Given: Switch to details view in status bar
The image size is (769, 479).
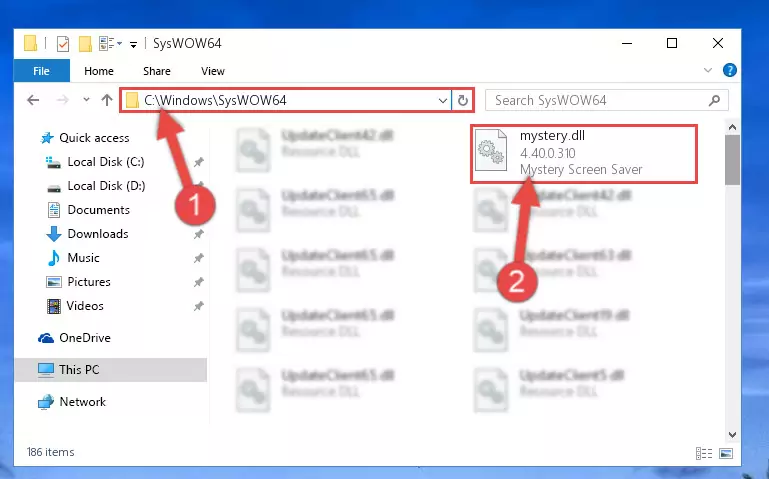Looking at the screenshot, I should coord(704,454).
